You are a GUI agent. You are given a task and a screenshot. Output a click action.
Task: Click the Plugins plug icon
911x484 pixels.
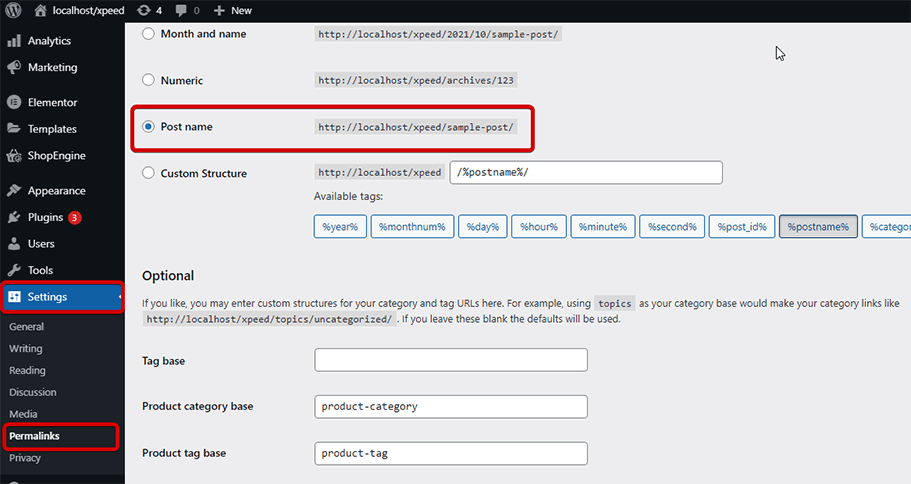coord(14,217)
